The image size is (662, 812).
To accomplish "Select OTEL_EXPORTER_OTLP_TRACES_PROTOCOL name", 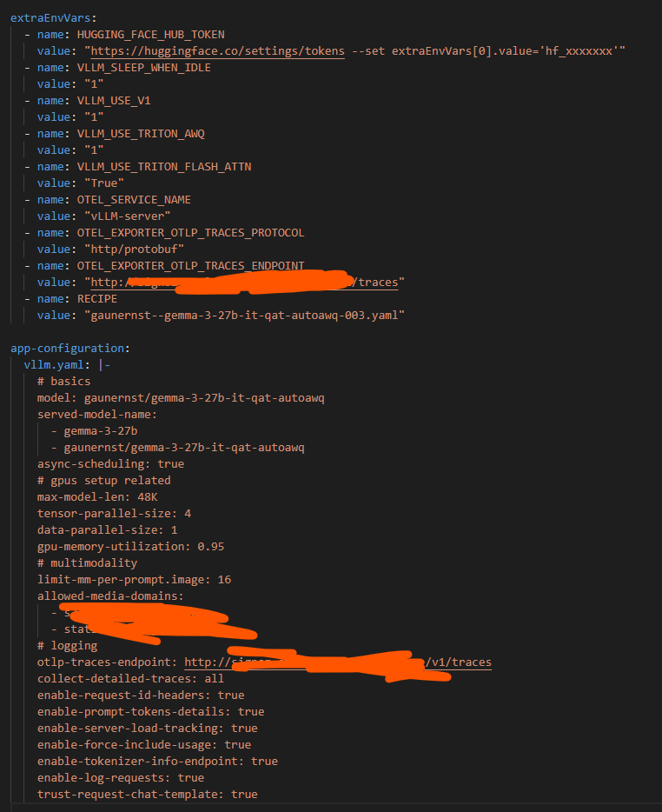I will [x=190, y=233].
